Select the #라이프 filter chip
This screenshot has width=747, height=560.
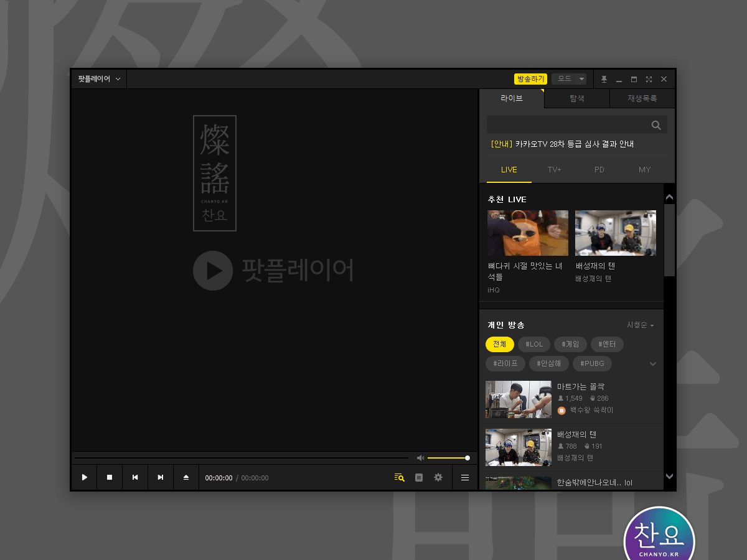point(505,363)
